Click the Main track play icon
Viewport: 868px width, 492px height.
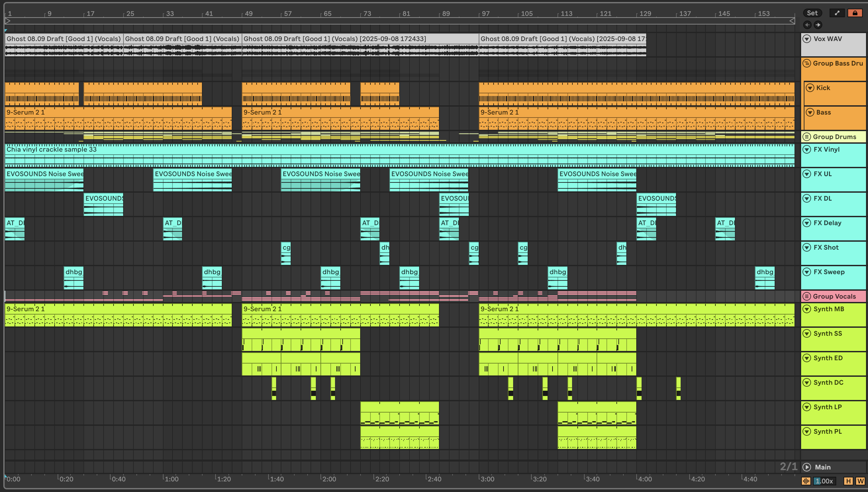point(807,467)
